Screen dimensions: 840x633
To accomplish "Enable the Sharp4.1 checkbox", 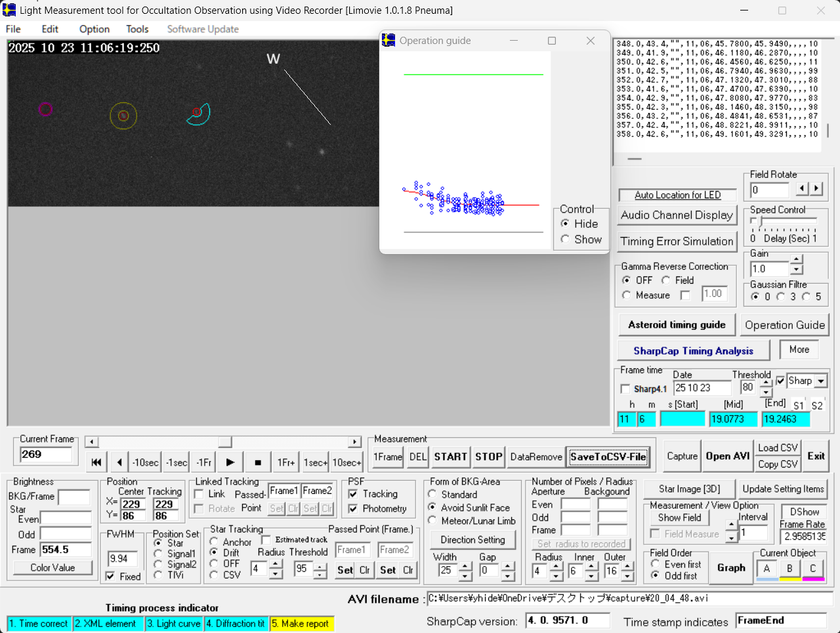I will [x=625, y=389].
